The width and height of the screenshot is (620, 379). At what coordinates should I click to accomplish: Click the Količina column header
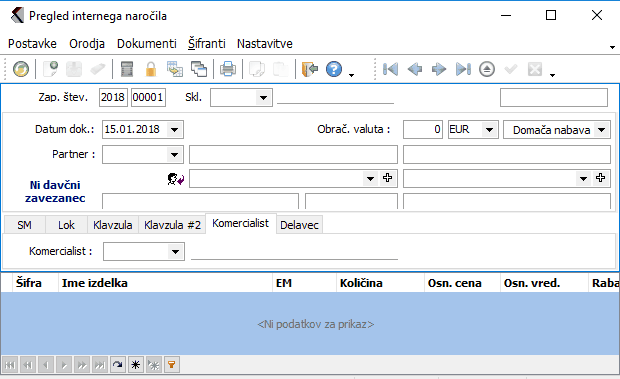pyautogui.click(x=380, y=283)
